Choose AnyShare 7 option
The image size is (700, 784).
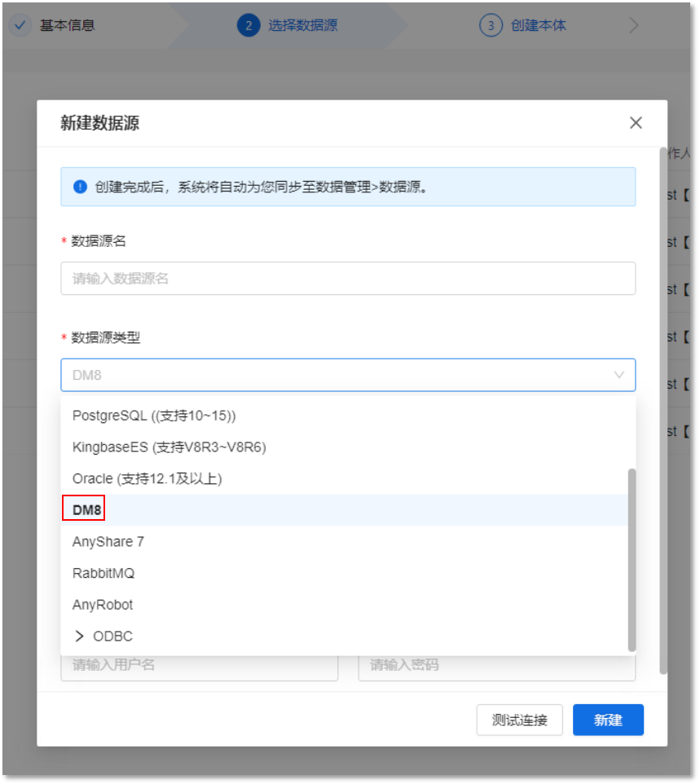pos(345,541)
